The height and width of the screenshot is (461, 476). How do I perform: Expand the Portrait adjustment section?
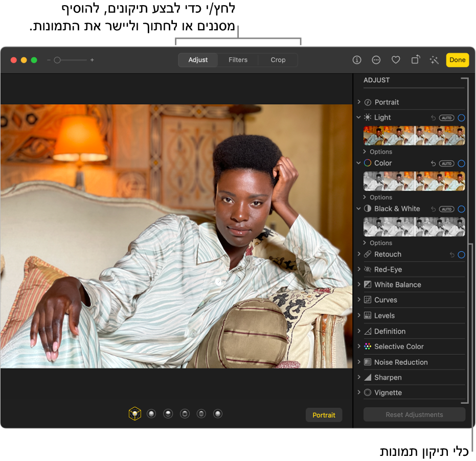[x=358, y=102]
